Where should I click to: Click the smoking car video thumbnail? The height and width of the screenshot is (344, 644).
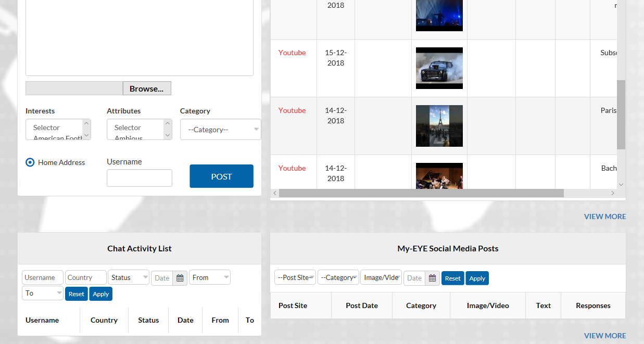click(x=439, y=68)
